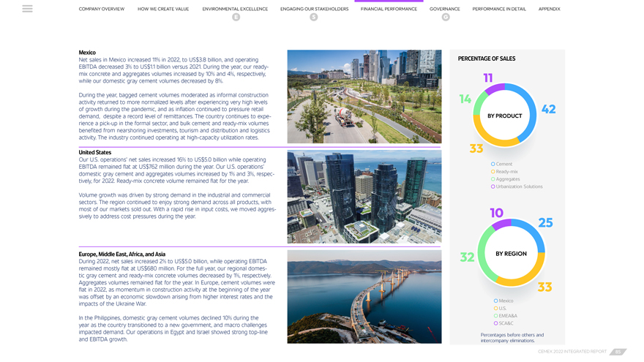
Task: Click the Europe, Middle East, Africa, and Asia heading
Action: [122, 254]
